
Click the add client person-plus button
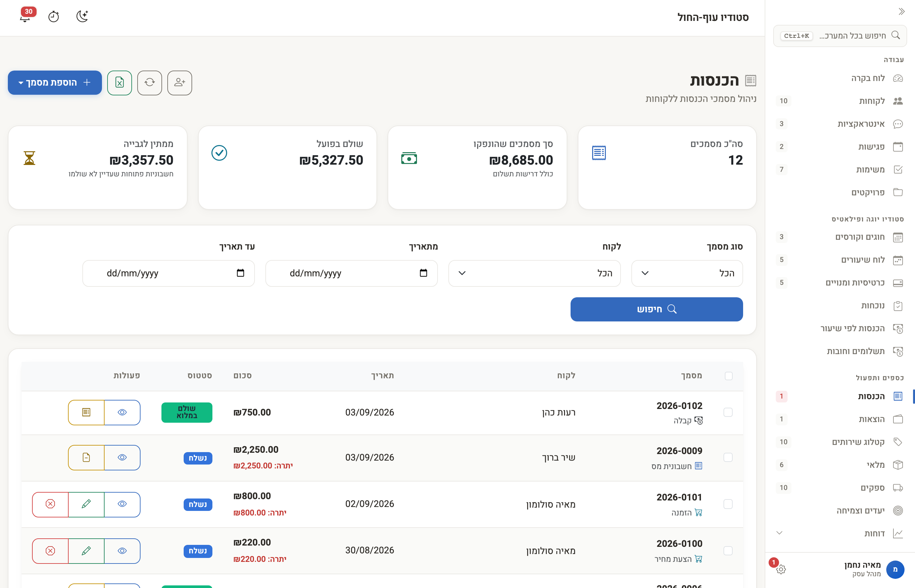pyautogui.click(x=179, y=82)
